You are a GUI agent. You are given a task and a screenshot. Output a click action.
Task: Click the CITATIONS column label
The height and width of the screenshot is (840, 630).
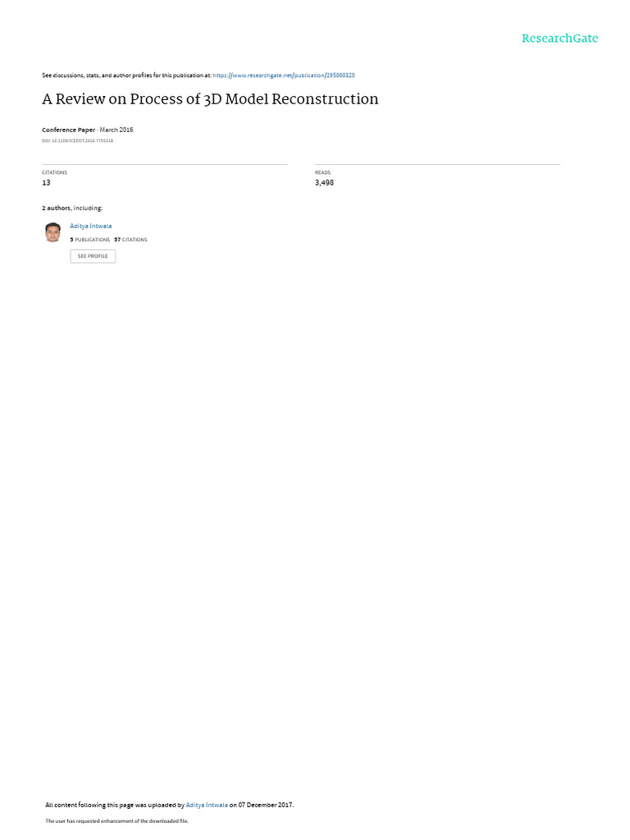[54, 172]
